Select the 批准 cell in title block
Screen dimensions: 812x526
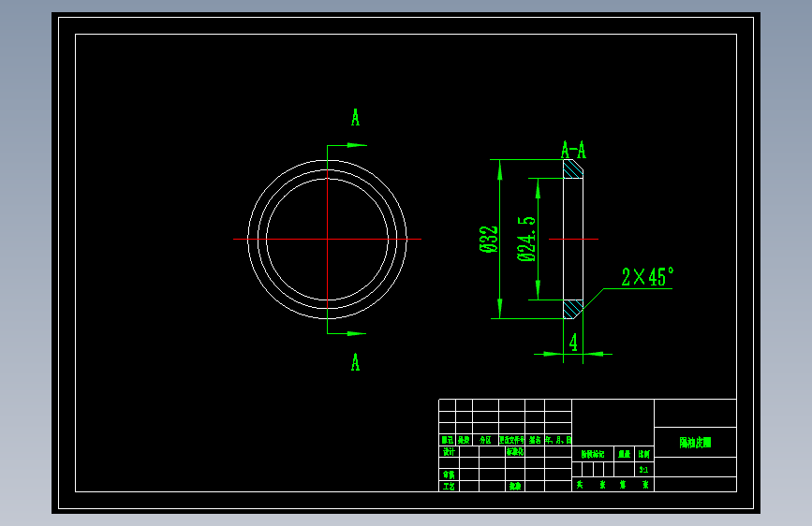(x=515, y=486)
